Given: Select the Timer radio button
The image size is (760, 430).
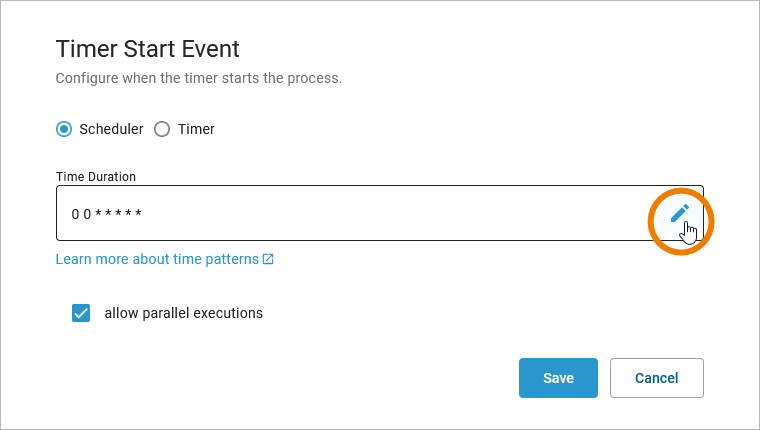Looking at the screenshot, I should point(162,129).
